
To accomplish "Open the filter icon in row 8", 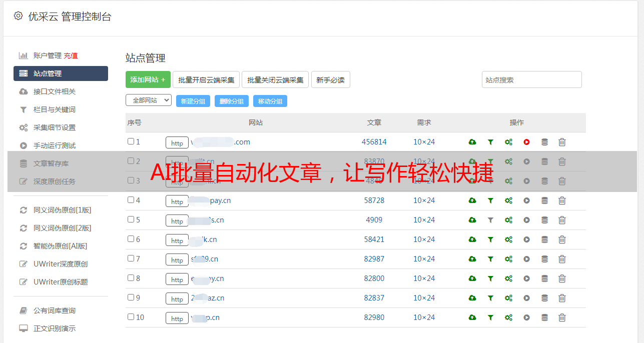I will [x=490, y=278].
